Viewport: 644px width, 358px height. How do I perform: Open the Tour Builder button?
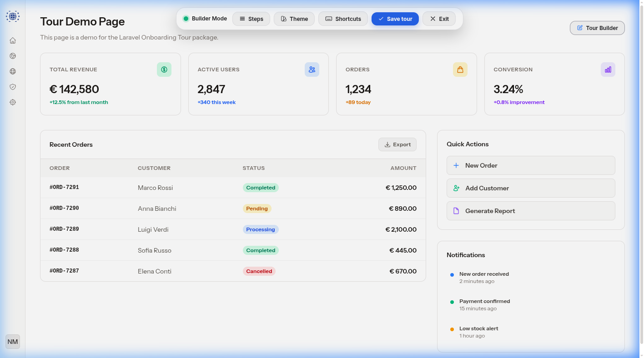pos(597,28)
